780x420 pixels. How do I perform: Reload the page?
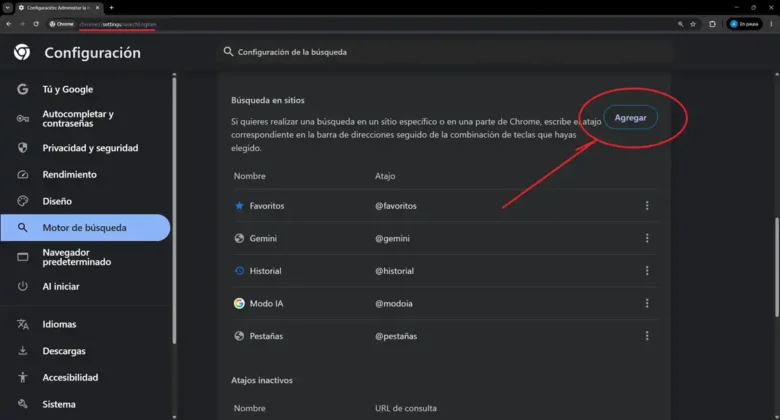point(36,24)
